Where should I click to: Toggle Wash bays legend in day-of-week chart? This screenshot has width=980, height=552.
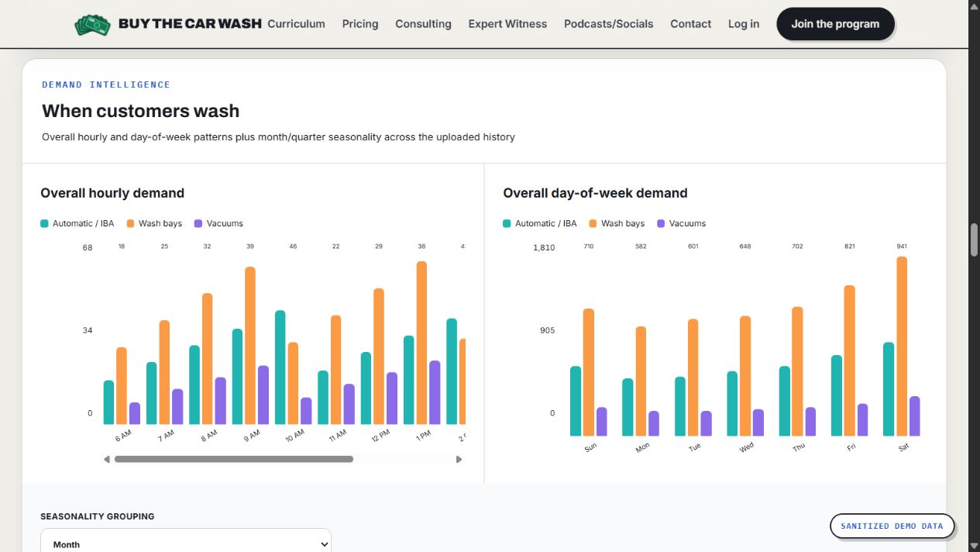tap(617, 223)
